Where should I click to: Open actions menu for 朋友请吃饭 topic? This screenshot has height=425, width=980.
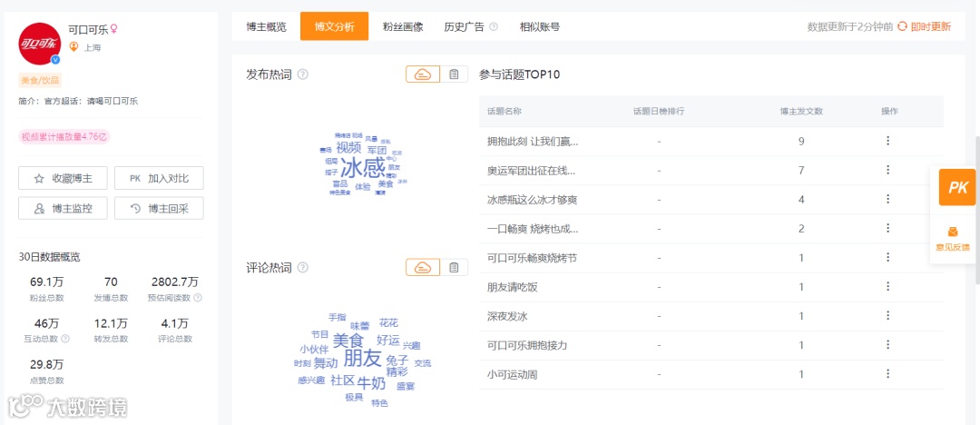pos(887,286)
